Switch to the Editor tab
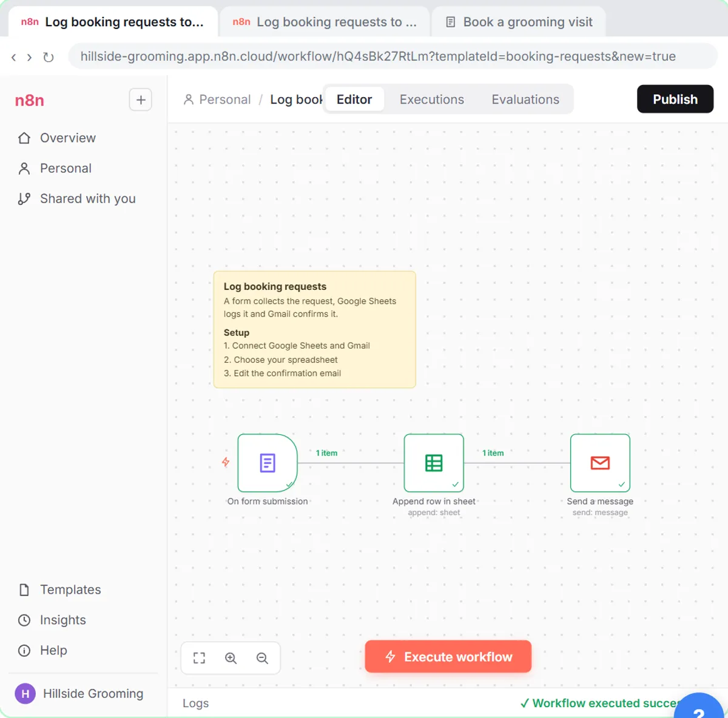This screenshot has height=718, width=728. 354,99
